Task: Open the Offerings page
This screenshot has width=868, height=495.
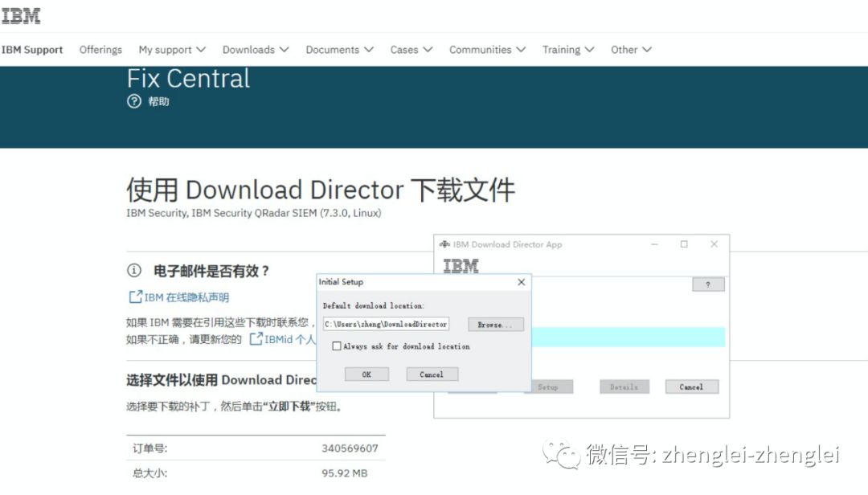Action: (100, 50)
